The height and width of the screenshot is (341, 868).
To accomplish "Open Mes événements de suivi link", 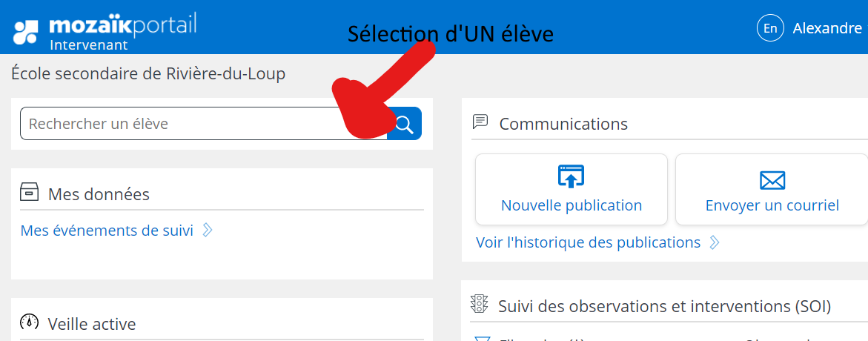I will point(107,231).
